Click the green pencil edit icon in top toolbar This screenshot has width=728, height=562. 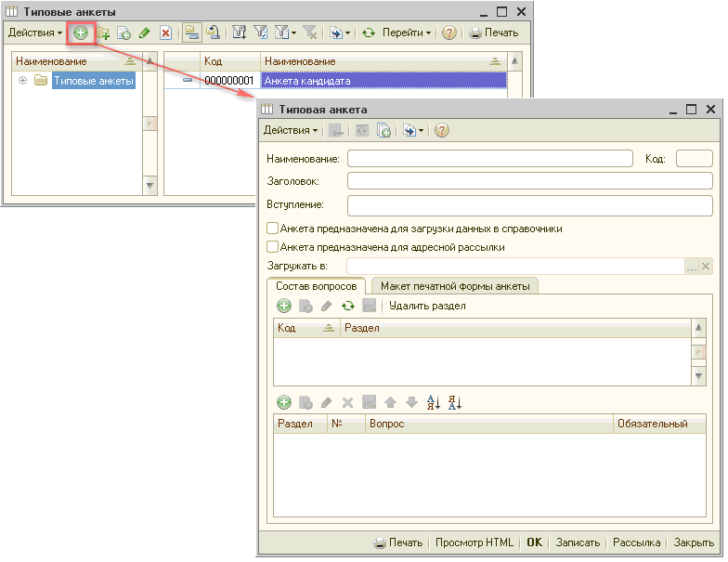tap(144, 33)
